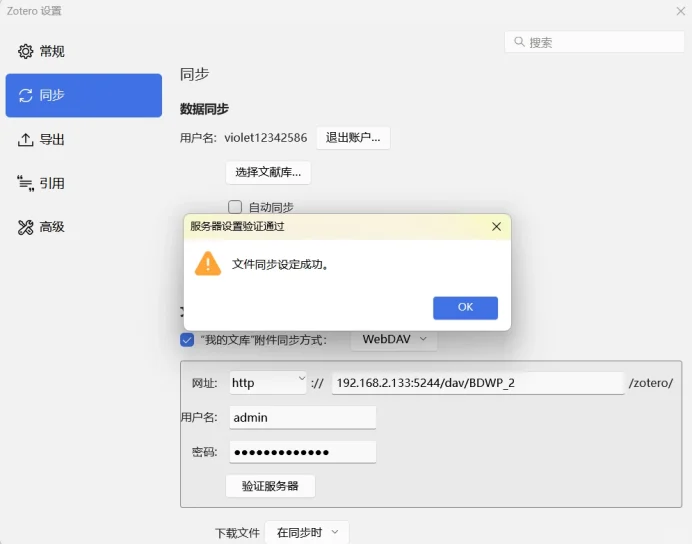Click the gear icon beside 常规
This screenshot has height=545, width=692.
point(25,51)
